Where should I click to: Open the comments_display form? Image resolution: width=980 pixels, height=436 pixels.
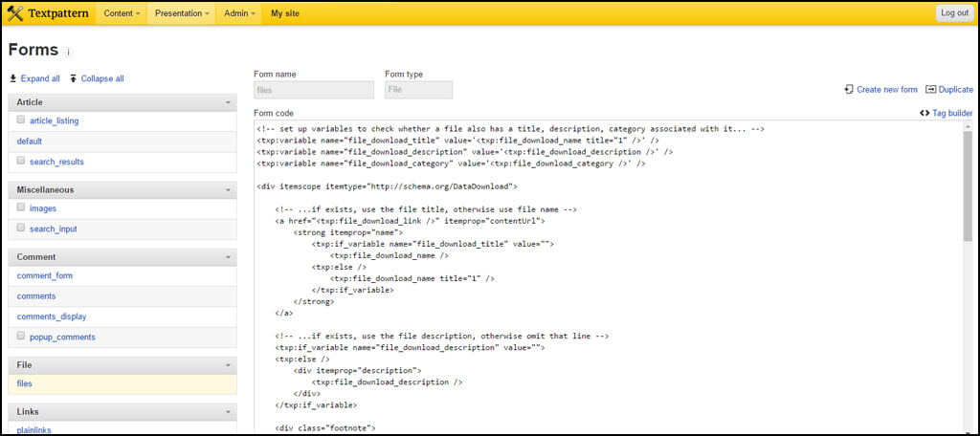tap(52, 316)
